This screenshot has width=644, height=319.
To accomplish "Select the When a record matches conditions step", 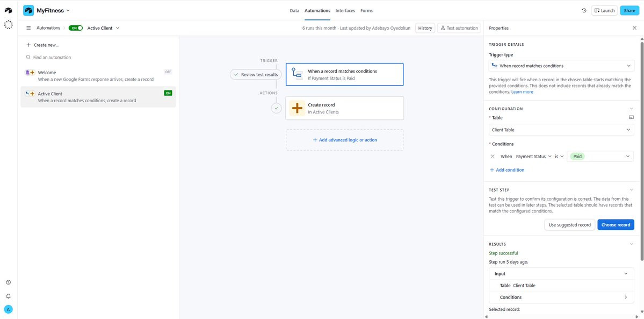I will pyautogui.click(x=345, y=74).
